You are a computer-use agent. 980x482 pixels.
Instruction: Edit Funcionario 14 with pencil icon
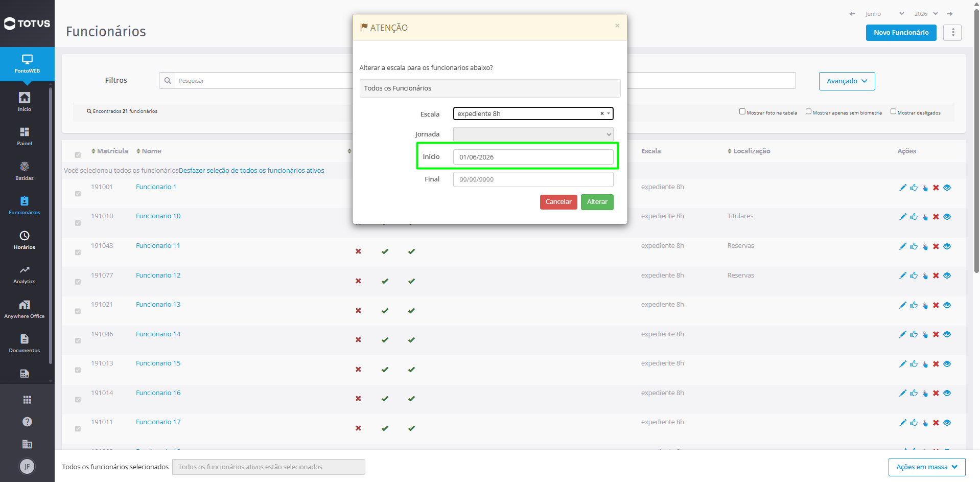click(x=902, y=334)
